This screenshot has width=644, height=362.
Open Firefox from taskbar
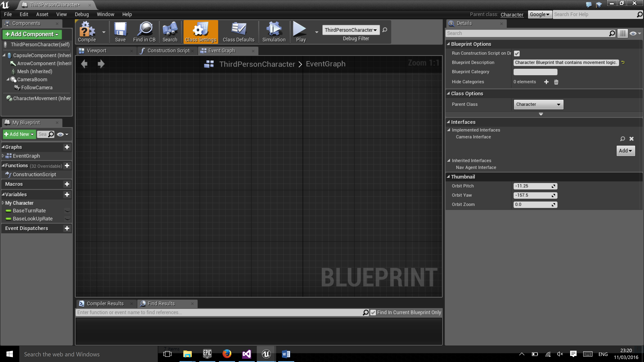[x=227, y=354]
